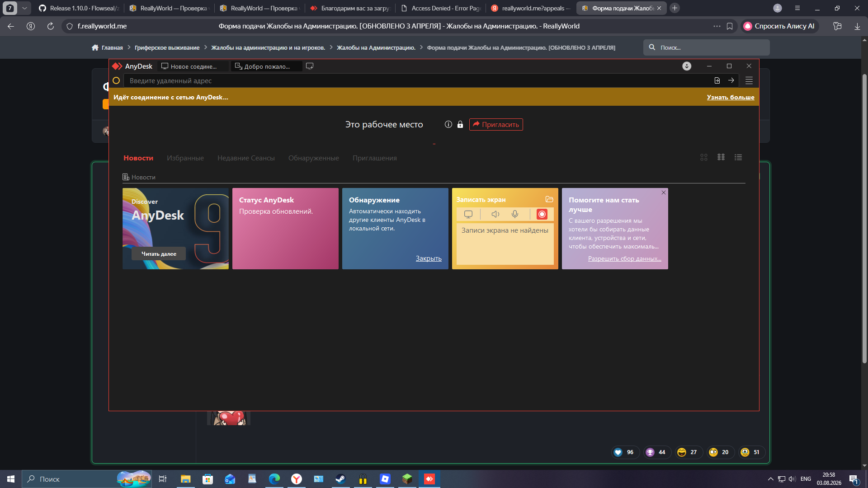Click 'Спросить Алису AI' button
Image resolution: width=868 pixels, height=488 pixels.
click(779, 26)
